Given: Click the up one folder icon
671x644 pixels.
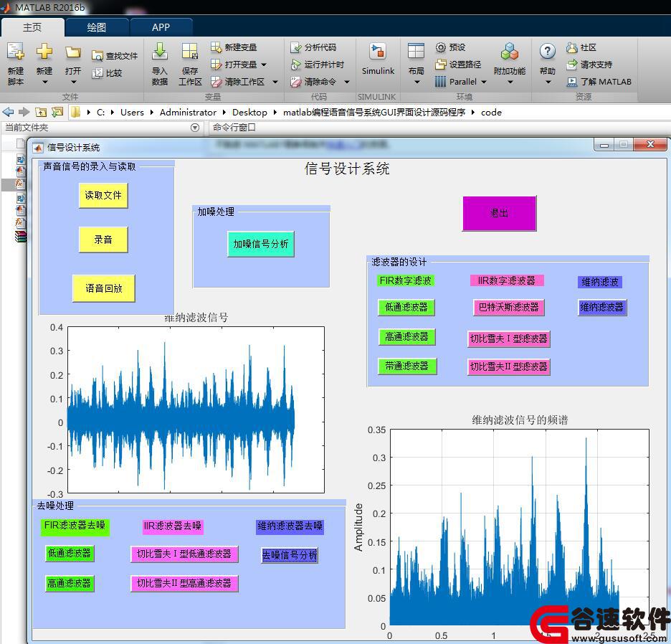Looking at the screenshot, I should 41,112.
